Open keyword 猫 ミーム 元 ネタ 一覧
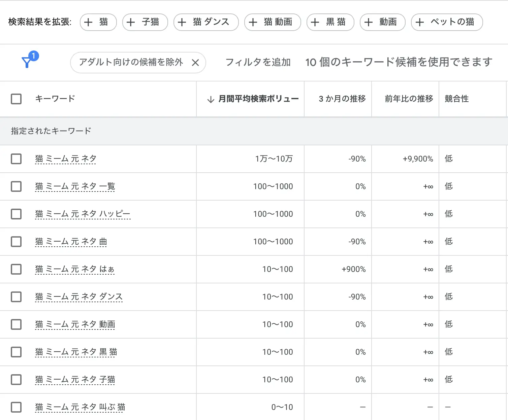508x420 pixels. [75, 186]
